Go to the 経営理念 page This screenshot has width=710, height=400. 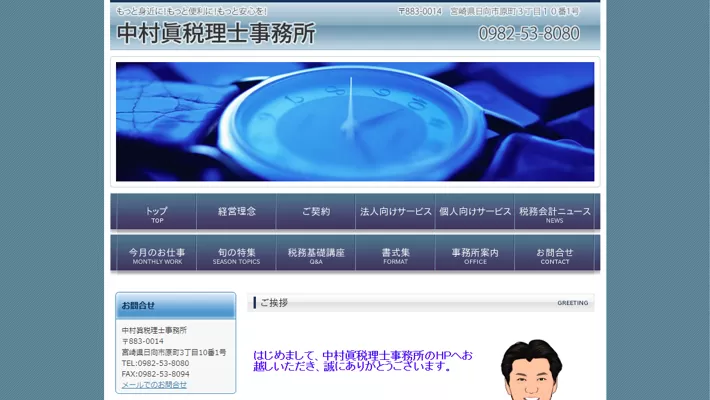point(236,212)
